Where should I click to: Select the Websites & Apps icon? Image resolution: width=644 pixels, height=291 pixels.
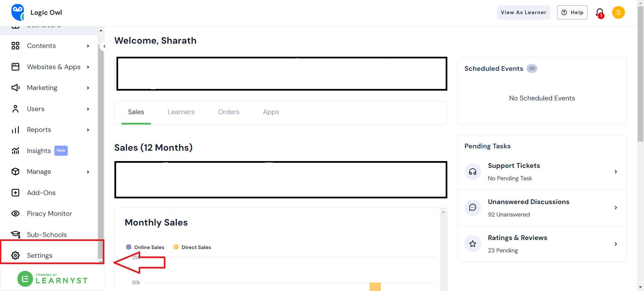tap(15, 67)
